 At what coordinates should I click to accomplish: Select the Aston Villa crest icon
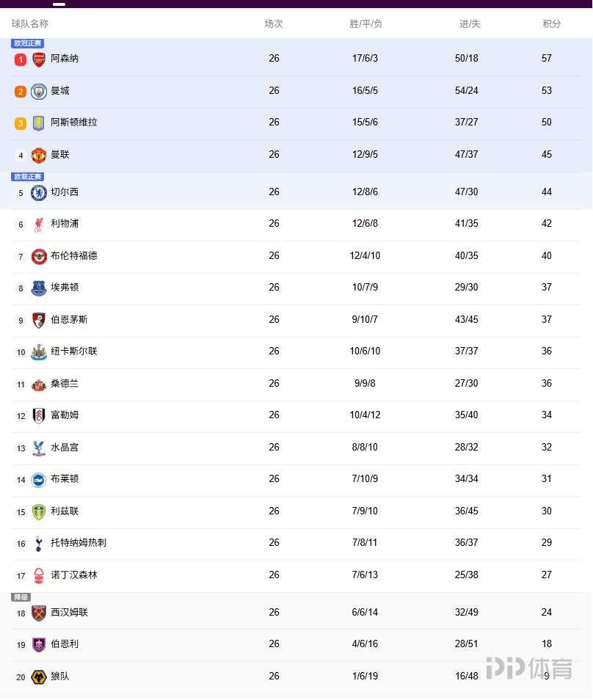coord(39,123)
